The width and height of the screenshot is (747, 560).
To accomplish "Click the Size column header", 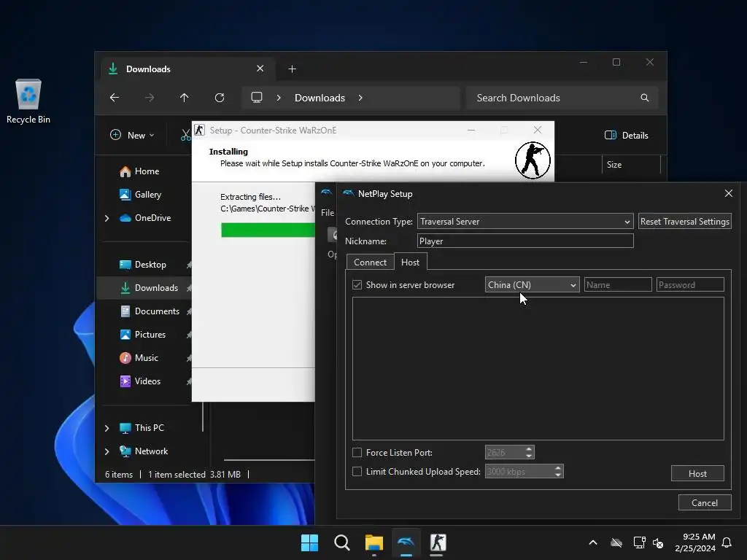I will [631, 165].
